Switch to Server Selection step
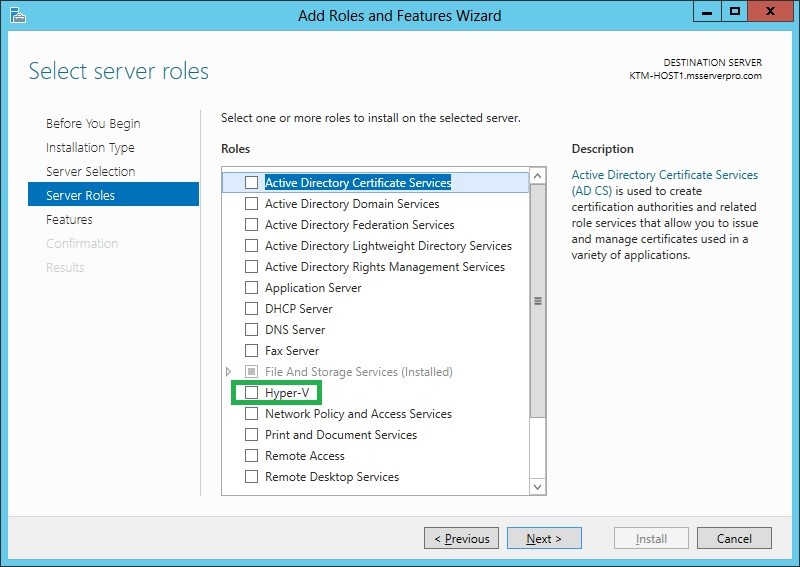This screenshot has width=800, height=567. pos(90,171)
